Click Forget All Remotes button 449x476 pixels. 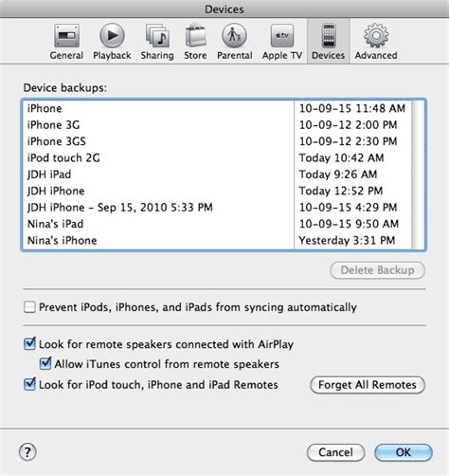click(368, 385)
